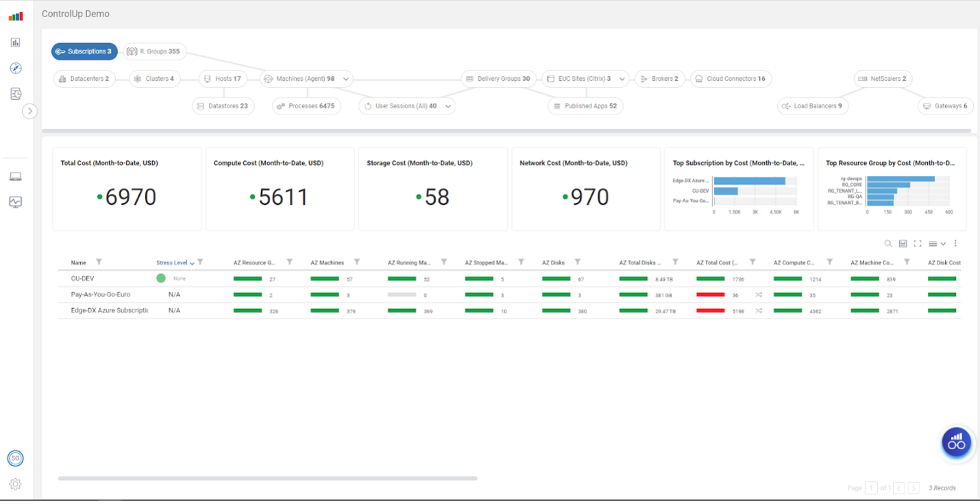Filter the Name column
This screenshot has width=980, height=504.
pyautogui.click(x=99, y=262)
